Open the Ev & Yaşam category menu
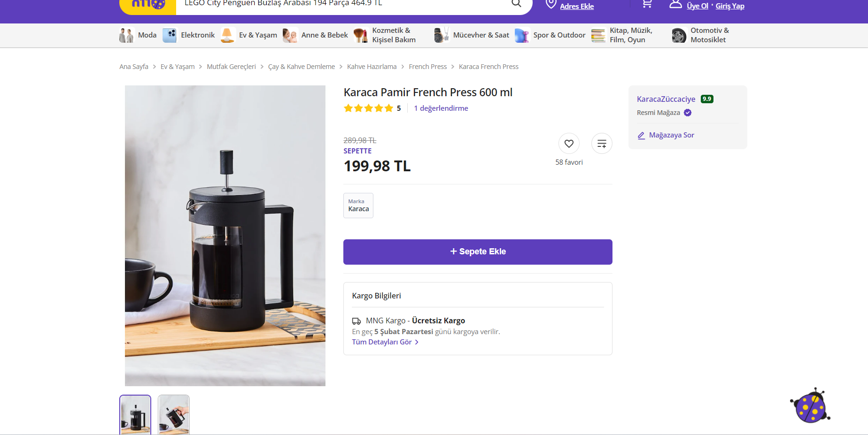Viewport: 868px width, 435px height. coord(249,35)
